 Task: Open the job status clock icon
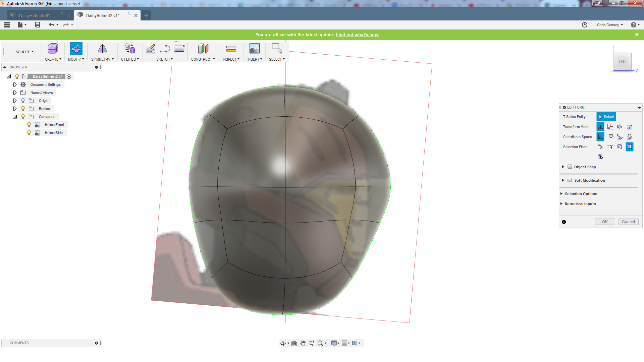[x=585, y=25]
